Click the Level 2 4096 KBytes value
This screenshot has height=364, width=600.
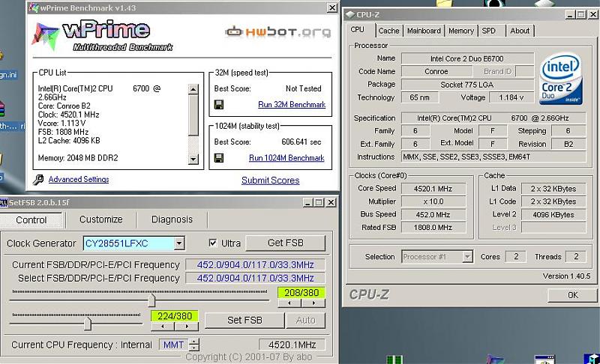553,215
